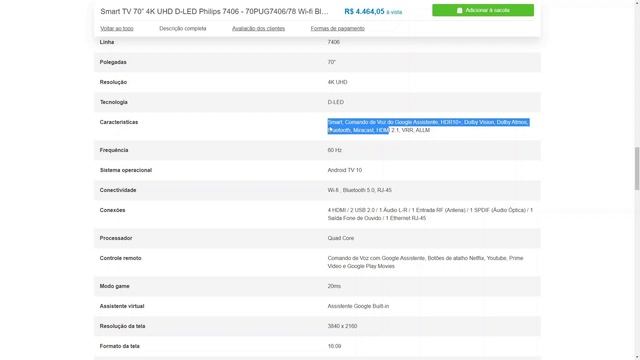Click the page vertical scrollbar thumb
This screenshot has height=360, width=640.
[x=637, y=169]
